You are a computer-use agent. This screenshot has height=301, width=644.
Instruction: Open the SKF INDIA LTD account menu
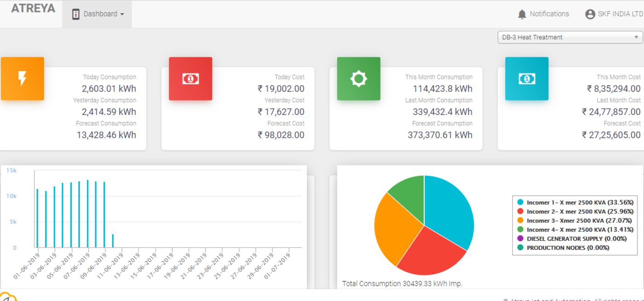(x=615, y=14)
